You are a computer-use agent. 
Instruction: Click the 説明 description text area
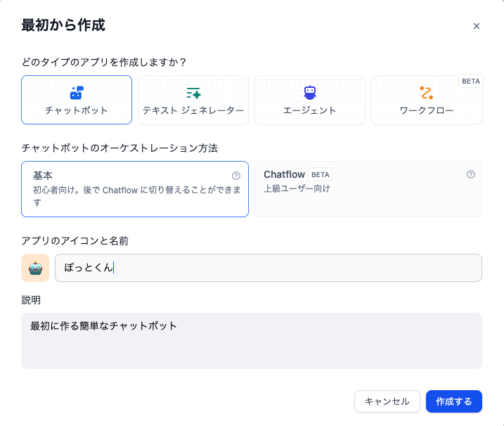(251, 341)
